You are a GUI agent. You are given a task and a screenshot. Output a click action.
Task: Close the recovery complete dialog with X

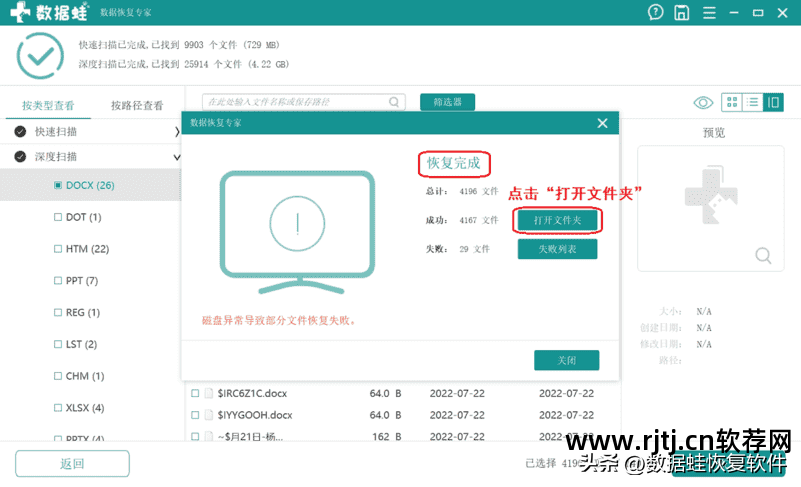coord(602,123)
